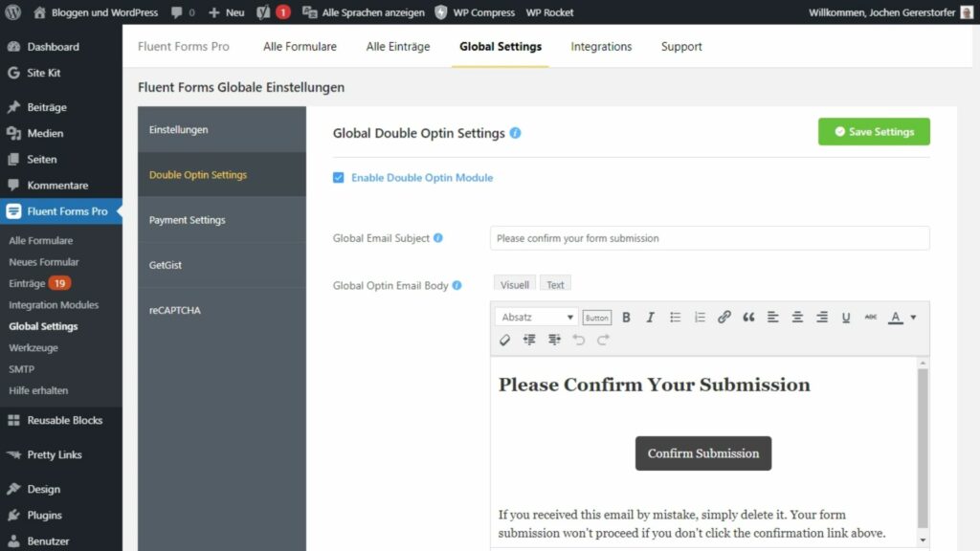
Task: Insert a Button element in editor
Action: click(596, 318)
